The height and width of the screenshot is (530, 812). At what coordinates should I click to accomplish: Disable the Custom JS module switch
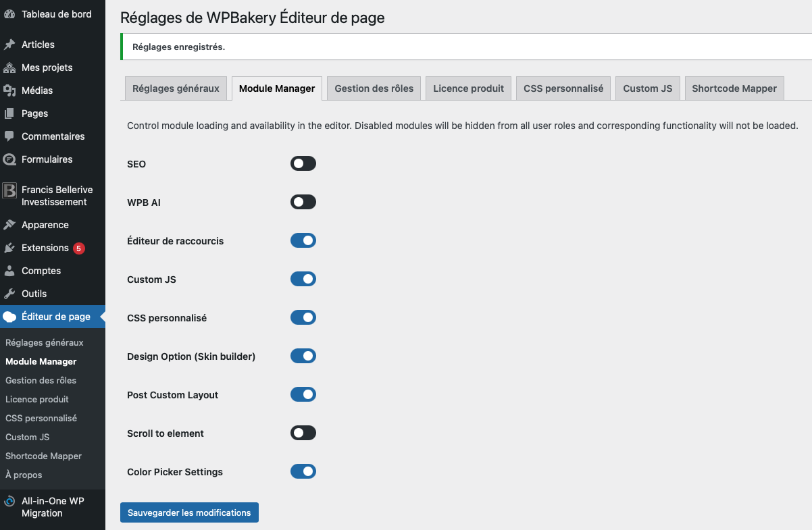point(303,279)
